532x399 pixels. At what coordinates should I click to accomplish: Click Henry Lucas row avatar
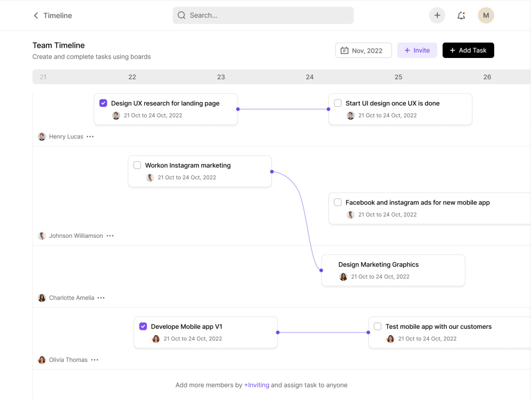tap(41, 136)
